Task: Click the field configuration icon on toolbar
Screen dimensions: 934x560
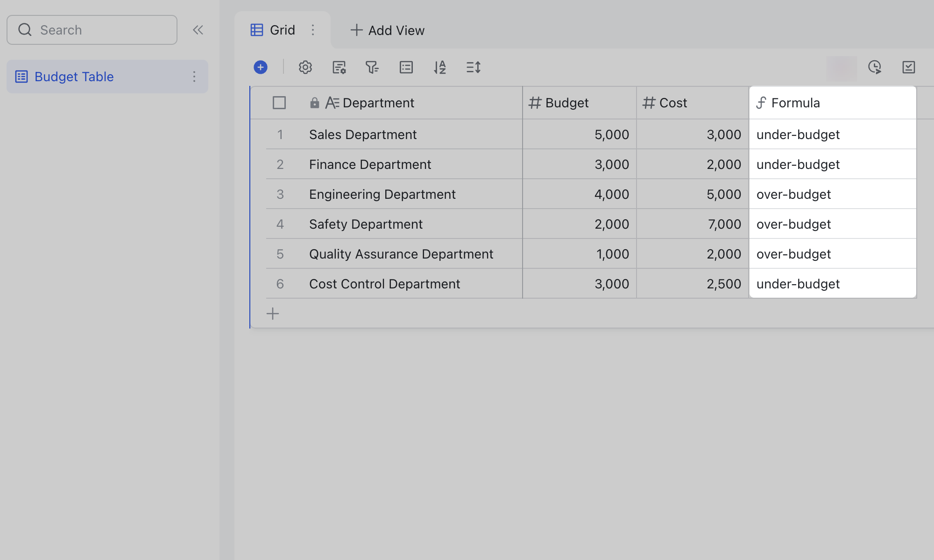Action: 339,67
